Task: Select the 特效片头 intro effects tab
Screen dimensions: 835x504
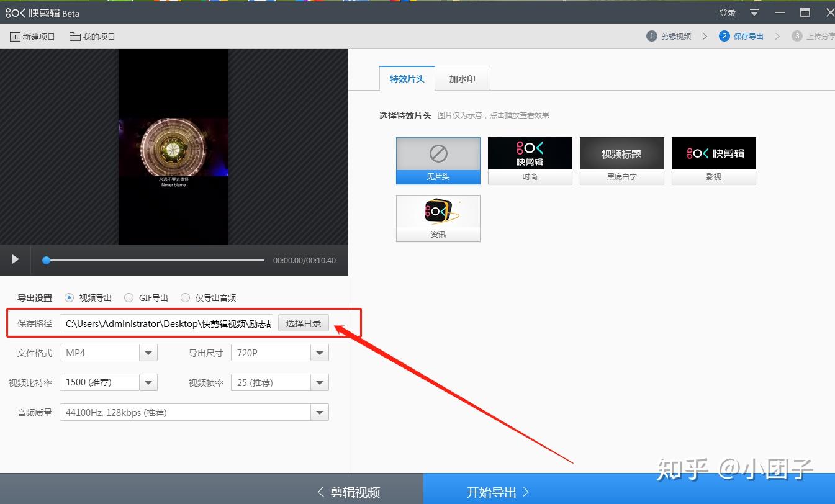Action: [x=406, y=78]
